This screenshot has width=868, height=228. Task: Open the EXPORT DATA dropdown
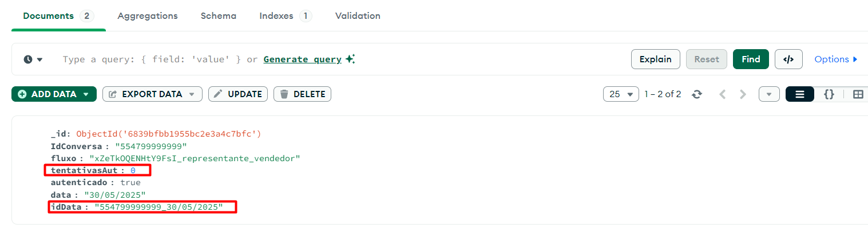192,94
